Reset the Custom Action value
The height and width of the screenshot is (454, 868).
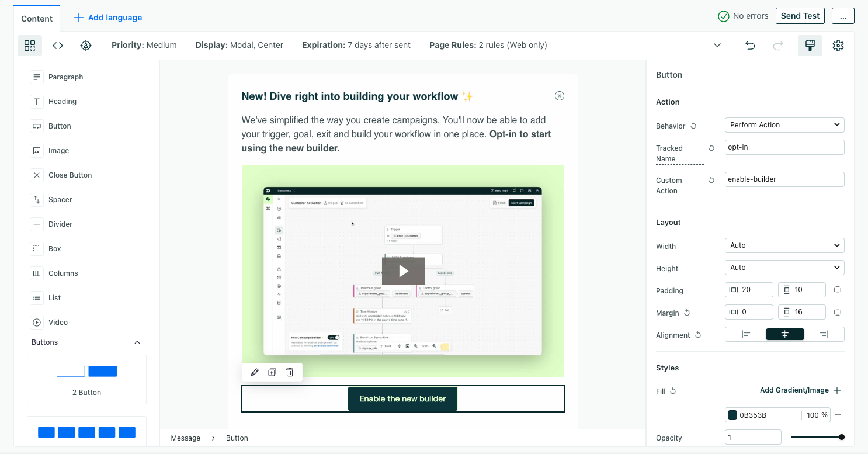(711, 180)
